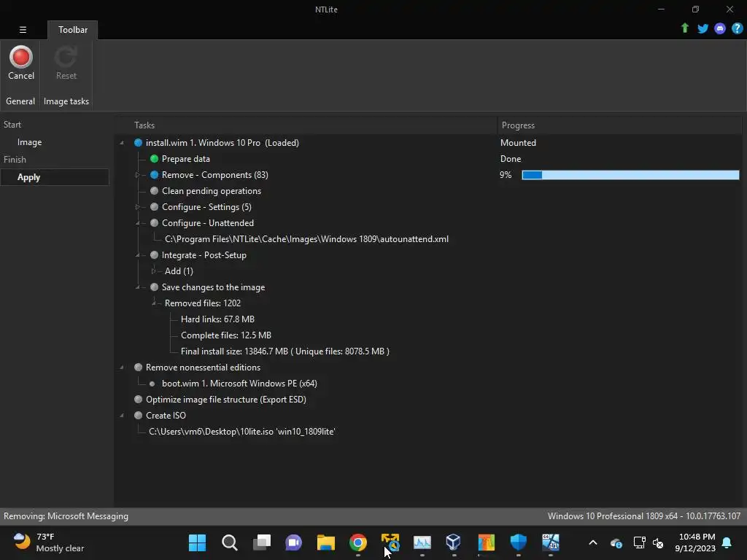Open Google Chrome from taskbar
The width and height of the screenshot is (747, 560).
357,542
